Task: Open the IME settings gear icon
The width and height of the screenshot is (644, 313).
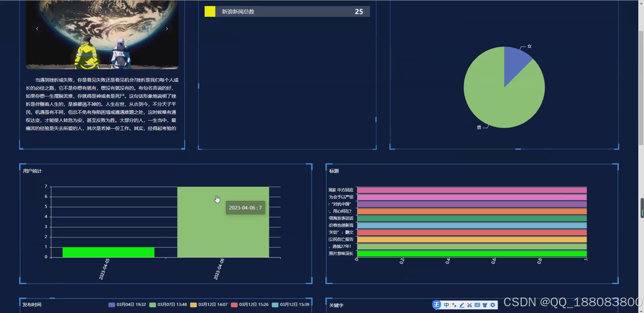Action: click(492, 305)
